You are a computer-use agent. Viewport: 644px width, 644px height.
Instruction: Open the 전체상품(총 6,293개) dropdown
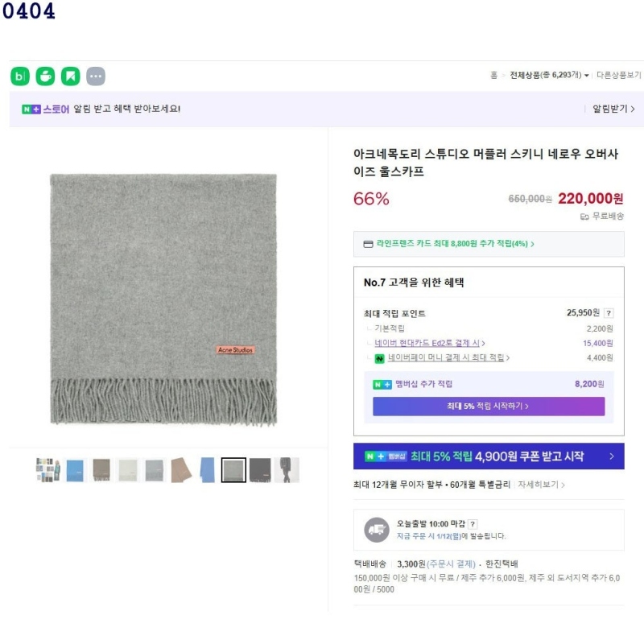tap(549, 75)
